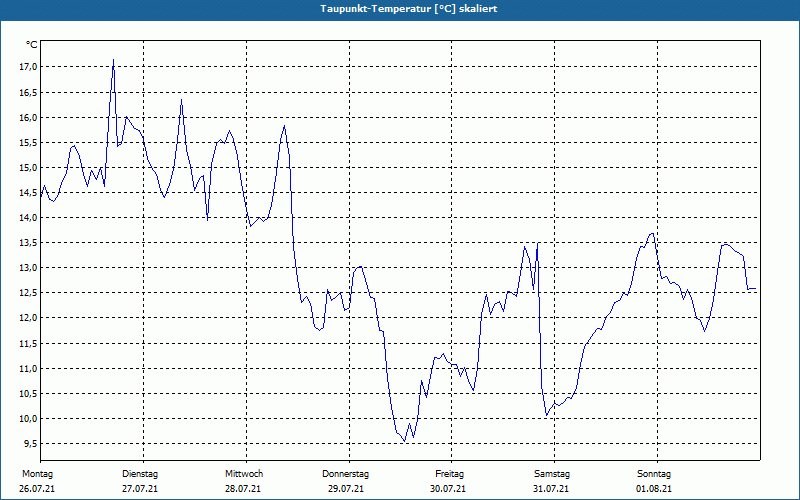This screenshot has height=500, width=800.
Task: Click the Freitag day label
Action: (449, 474)
